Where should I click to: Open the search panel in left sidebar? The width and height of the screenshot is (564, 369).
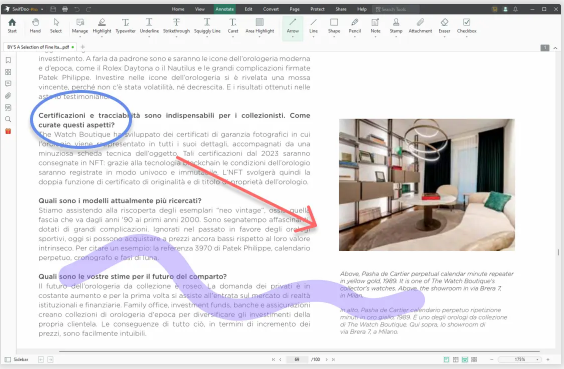(x=8, y=119)
